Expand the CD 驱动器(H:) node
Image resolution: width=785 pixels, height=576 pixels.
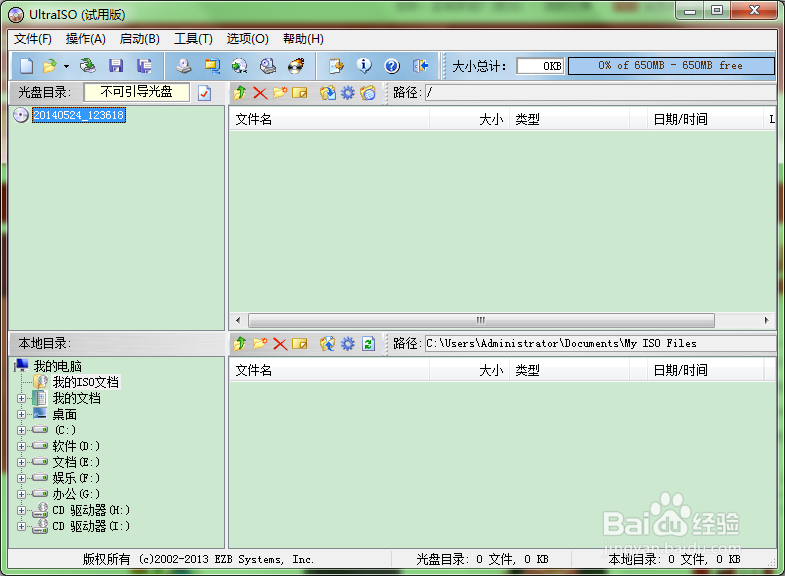21,510
